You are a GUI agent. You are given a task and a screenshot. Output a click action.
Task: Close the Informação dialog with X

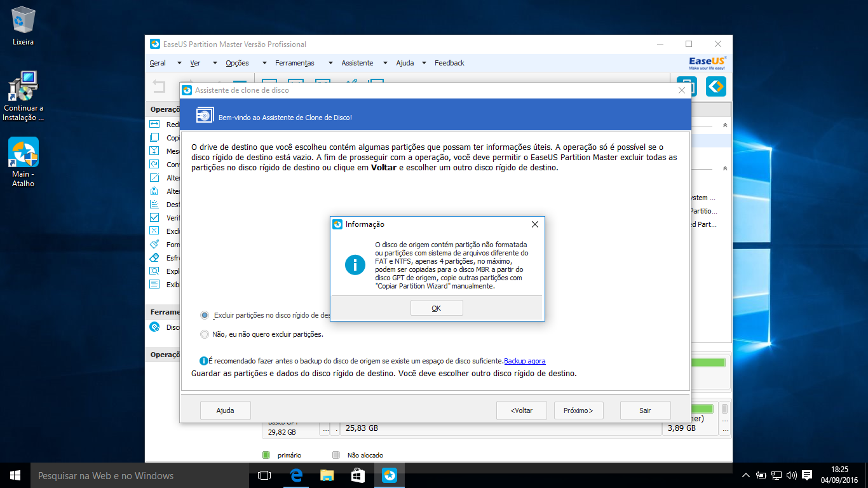point(535,224)
